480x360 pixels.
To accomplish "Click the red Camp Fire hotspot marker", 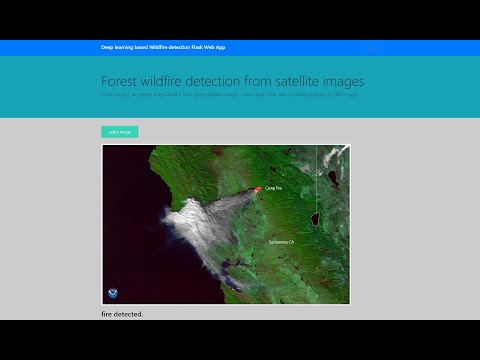I will 258,190.
